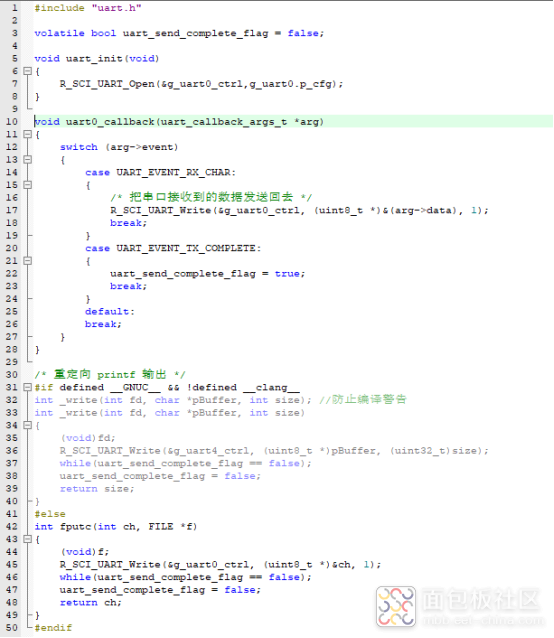Click case UART_EVENT_TX_COMPLETE label
This screenshot has width=554, height=638.
tap(173, 248)
